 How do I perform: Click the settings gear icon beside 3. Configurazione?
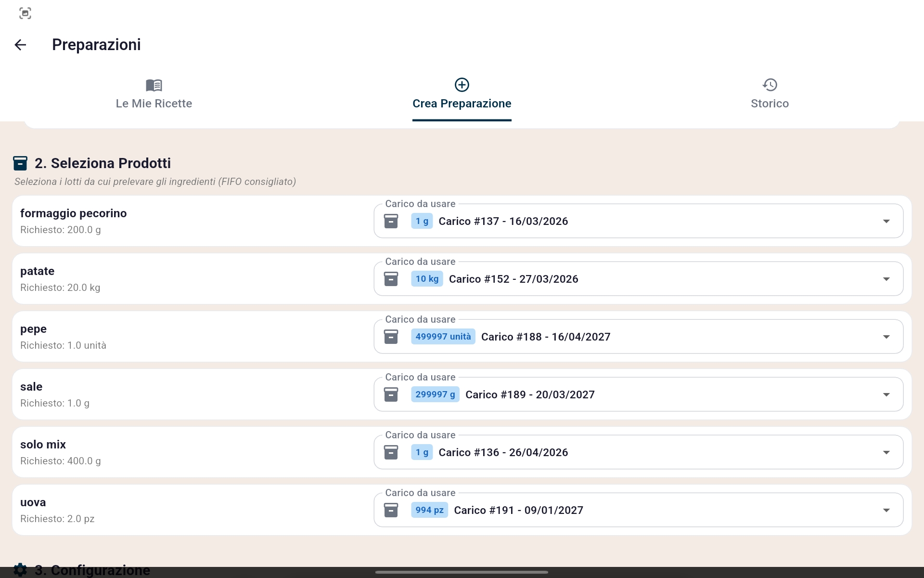[x=20, y=570]
